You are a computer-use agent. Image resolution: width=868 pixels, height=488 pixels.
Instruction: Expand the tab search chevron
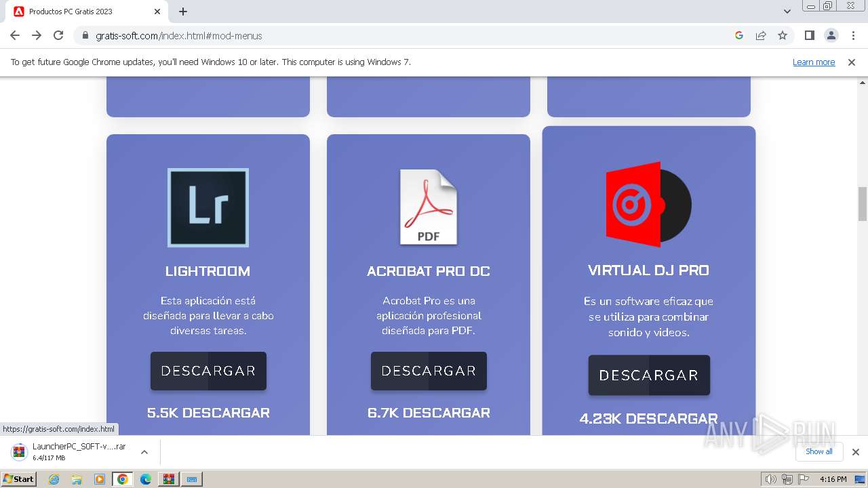(x=787, y=12)
